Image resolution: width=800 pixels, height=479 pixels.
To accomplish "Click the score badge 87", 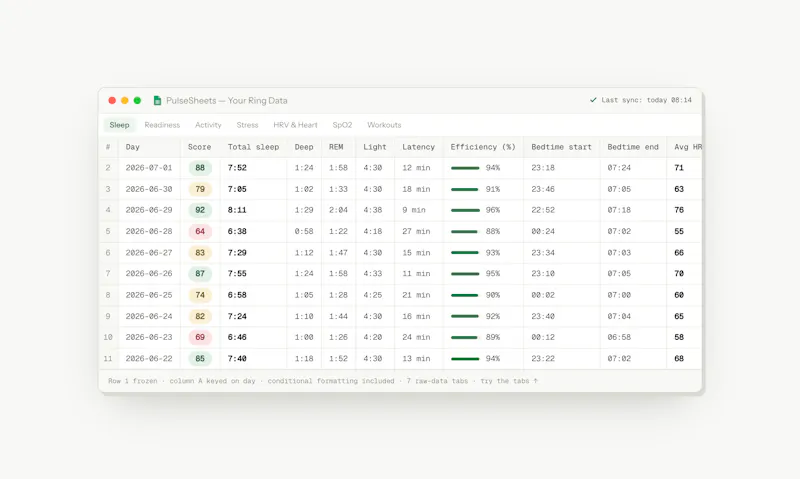I will coord(200,274).
